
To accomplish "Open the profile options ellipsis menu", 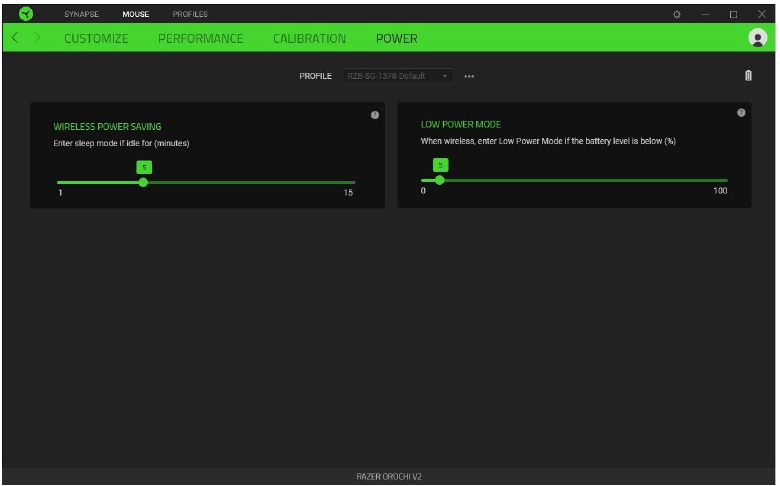I will [469, 76].
